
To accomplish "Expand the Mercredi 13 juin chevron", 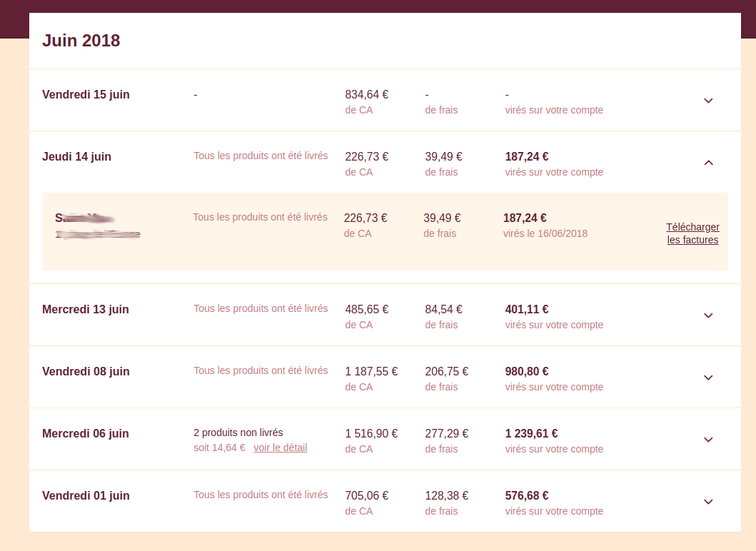I will 707,315.
